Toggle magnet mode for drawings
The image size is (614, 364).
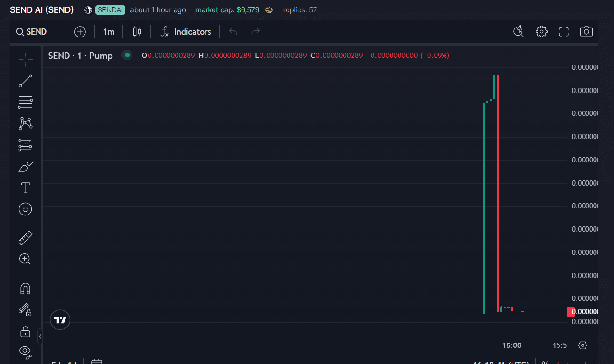(x=26, y=289)
